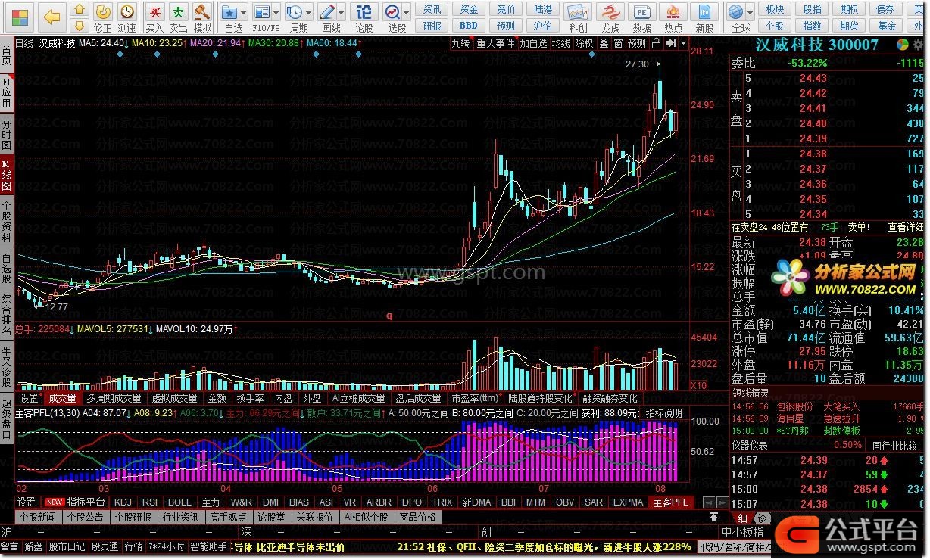Click the 智能助手 status bar item

[208, 547]
